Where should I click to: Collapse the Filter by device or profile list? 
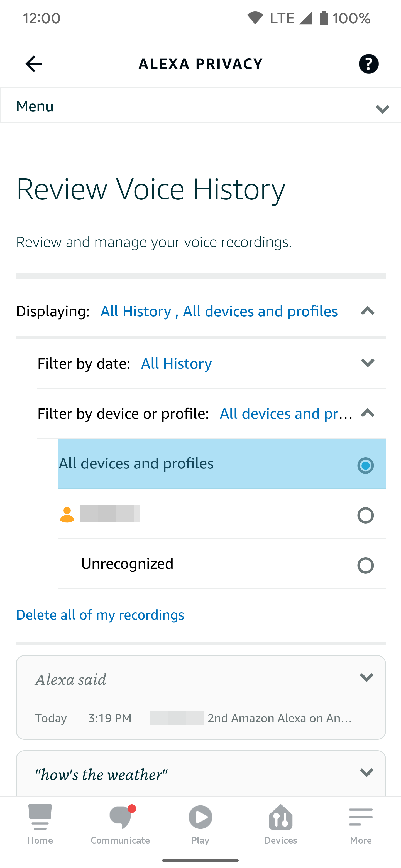click(x=368, y=413)
